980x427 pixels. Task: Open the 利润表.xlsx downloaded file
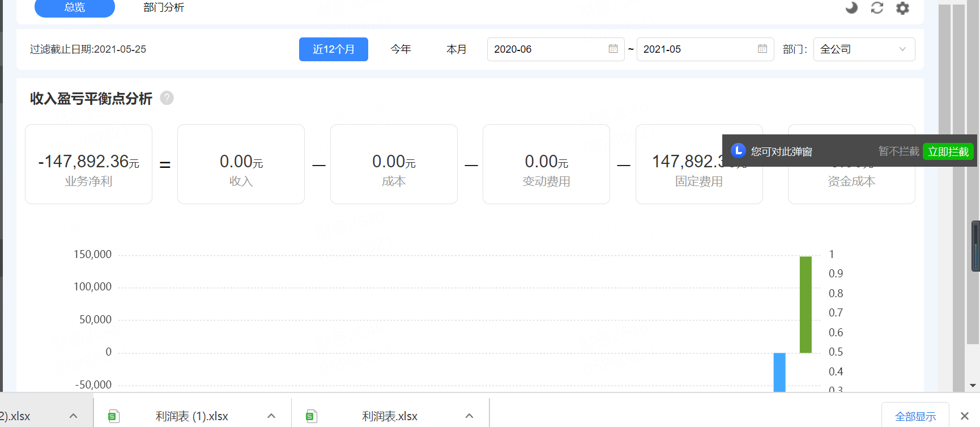click(390, 416)
